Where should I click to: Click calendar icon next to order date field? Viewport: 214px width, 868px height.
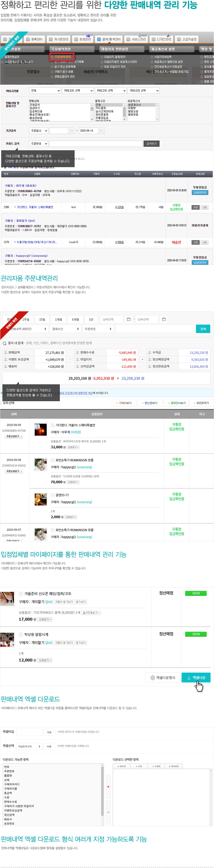[71, 131]
